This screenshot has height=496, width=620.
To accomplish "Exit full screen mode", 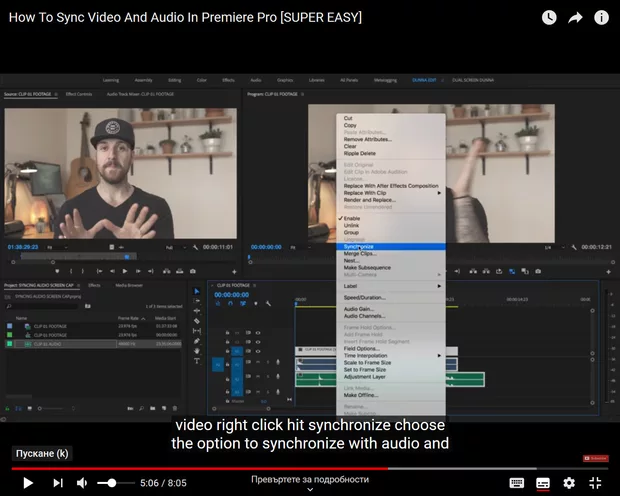I will coord(595,482).
